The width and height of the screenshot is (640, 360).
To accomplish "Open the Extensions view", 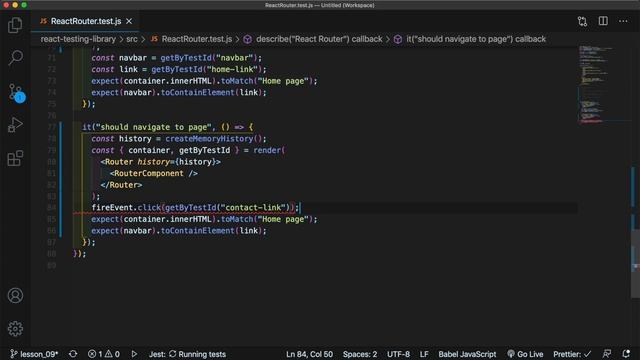I will click(15, 158).
